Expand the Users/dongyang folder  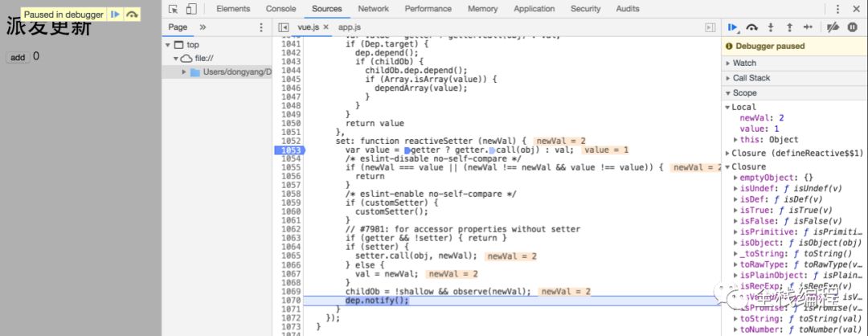click(x=184, y=72)
